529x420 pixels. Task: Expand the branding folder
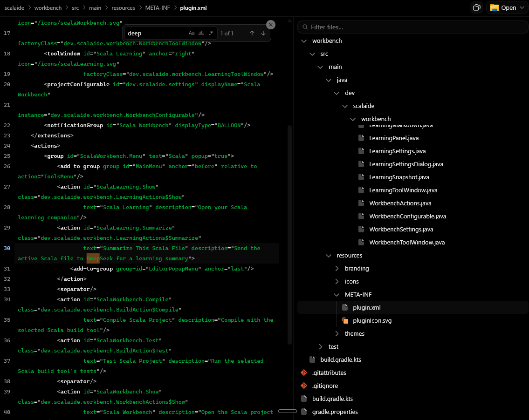point(337,268)
